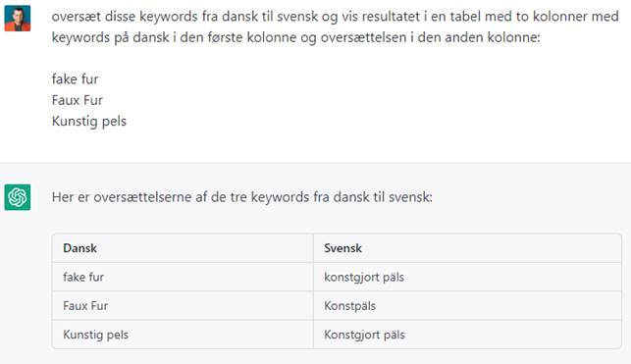Click the 'fake fur' line in the user prompt
The image size is (631, 364).
click(76, 79)
